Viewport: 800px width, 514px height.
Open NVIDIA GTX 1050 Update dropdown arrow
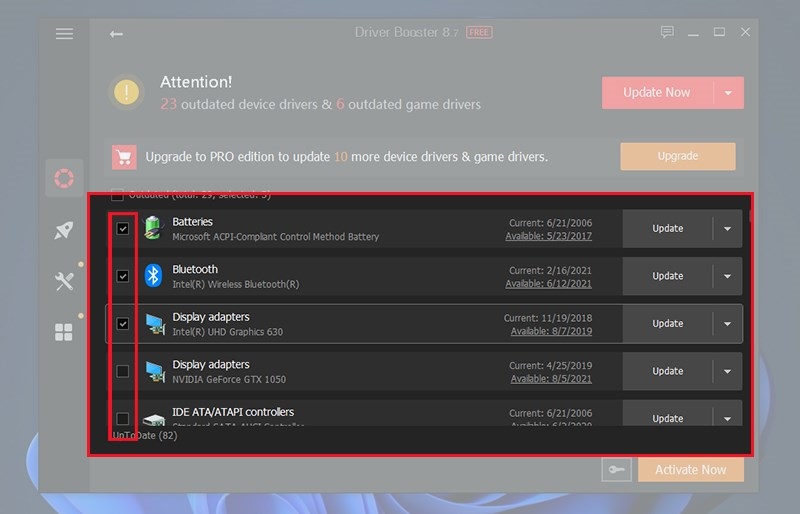(728, 371)
